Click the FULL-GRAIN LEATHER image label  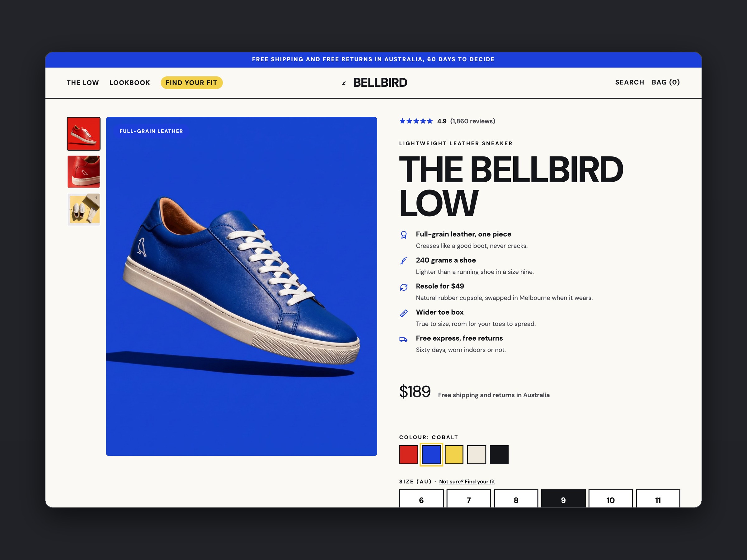click(x=151, y=131)
